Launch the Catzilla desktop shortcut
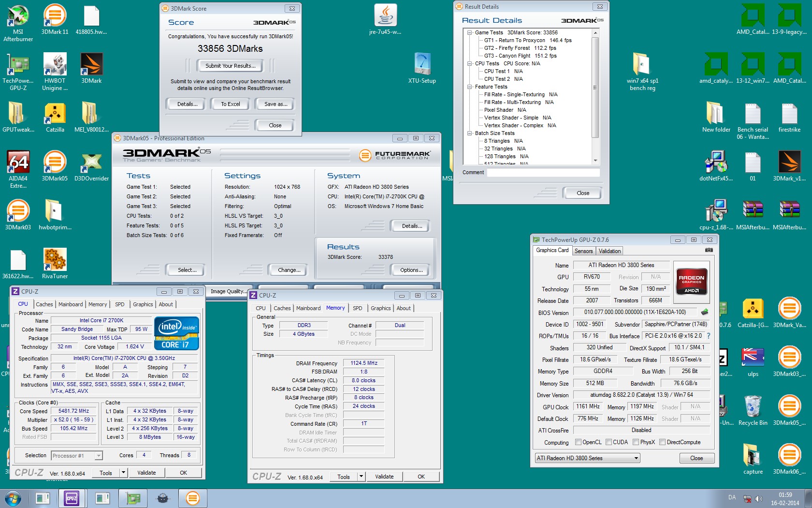The height and width of the screenshot is (508, 812). [x=55, y=117]
